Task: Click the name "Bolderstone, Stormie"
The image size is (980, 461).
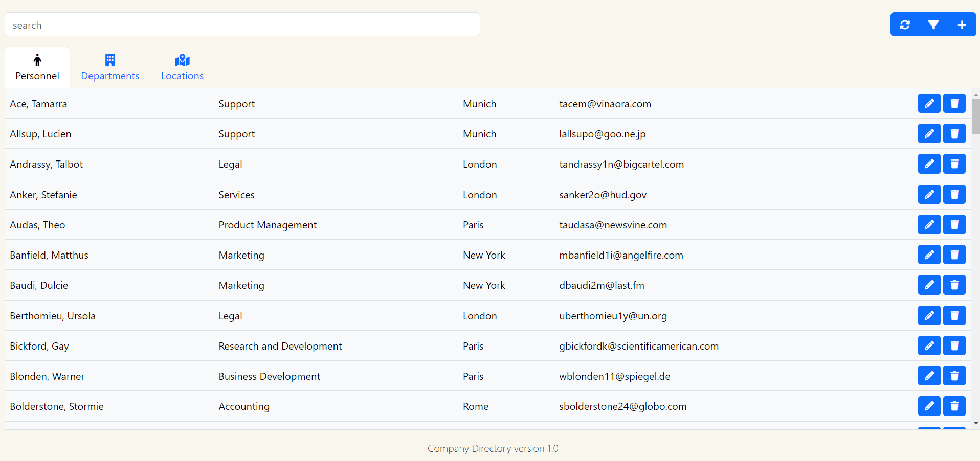Action: tap(57, 406)
